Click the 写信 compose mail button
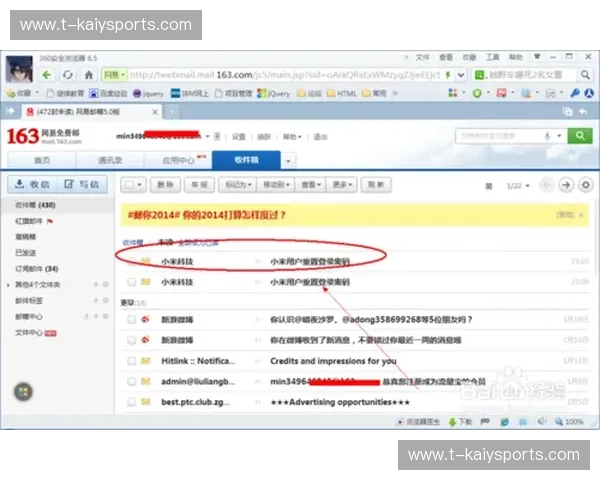The width and height of the screenshot is (600, 480). [x=82, y=184]
